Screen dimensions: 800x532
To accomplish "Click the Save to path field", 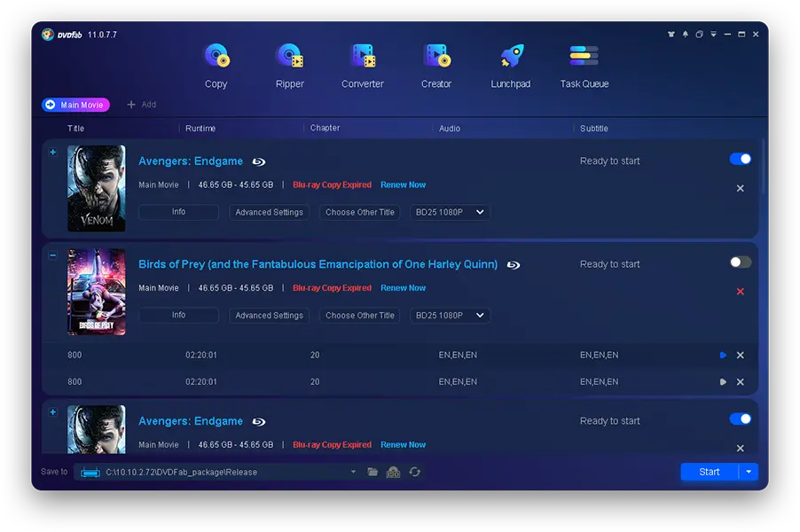I will [x=218, y=472].
